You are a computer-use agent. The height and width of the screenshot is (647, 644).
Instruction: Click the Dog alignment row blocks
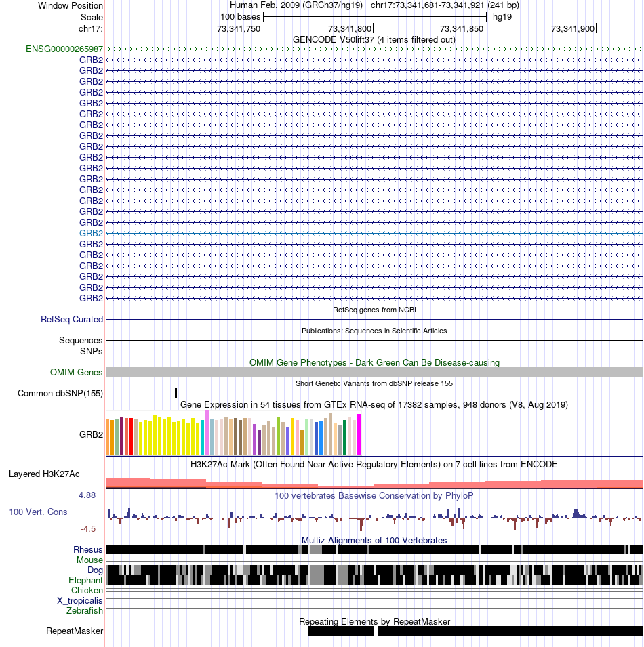click(374, 570)
